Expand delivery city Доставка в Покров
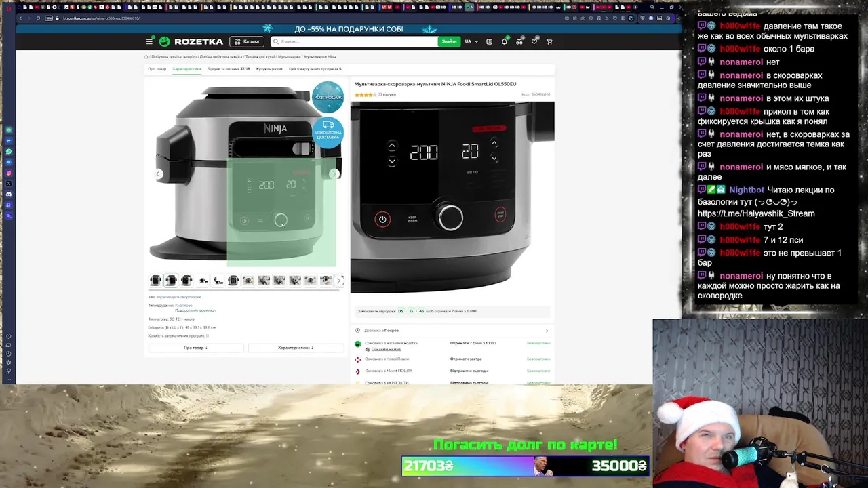This screenshot has height=488, width=868. point(452,331)
